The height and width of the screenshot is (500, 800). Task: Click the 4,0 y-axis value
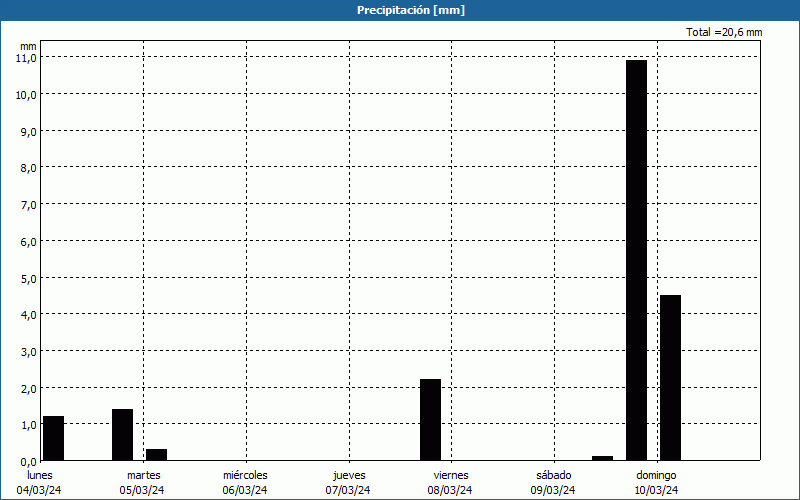click(29, 315)
